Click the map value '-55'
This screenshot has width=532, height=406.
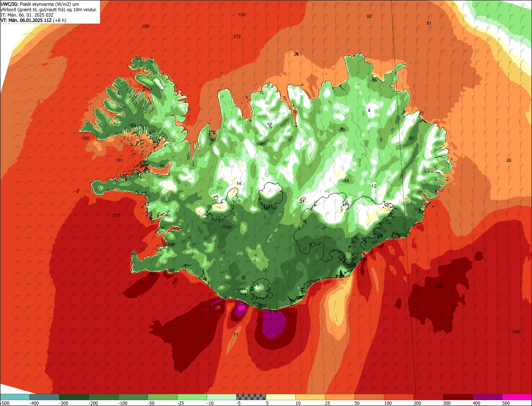pyautogui.click(x=374, y=80)
